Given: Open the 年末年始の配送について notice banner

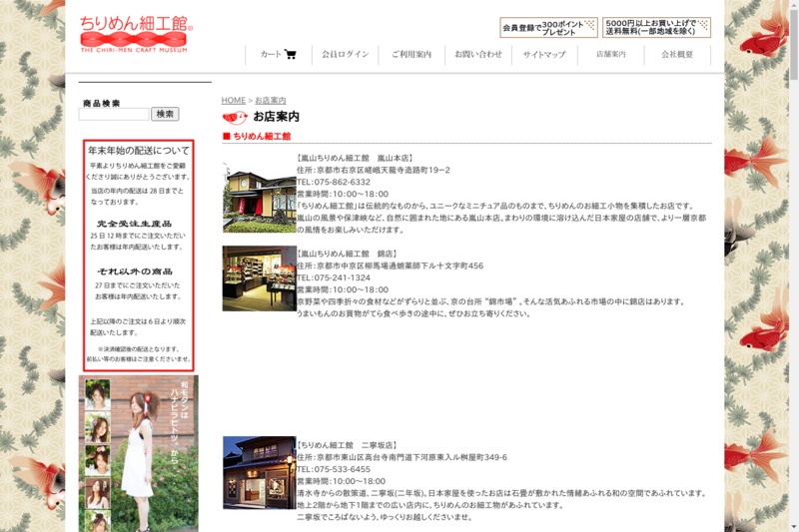Looking at the screenshot, I should (x=139, y=255).
